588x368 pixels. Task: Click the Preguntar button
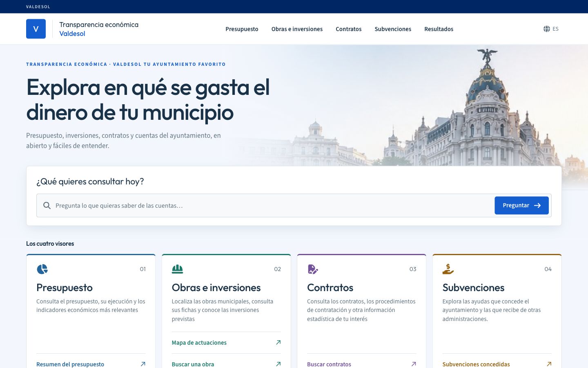click(521, 205)
